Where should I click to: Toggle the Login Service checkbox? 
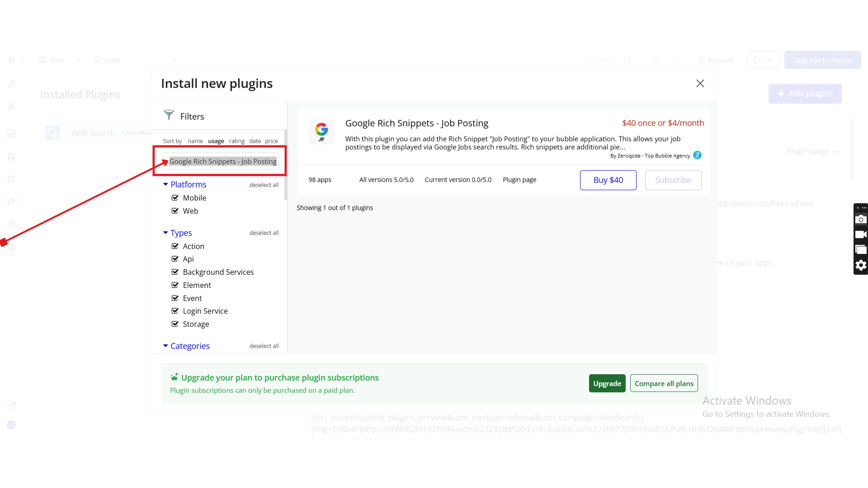click(175, 311)
